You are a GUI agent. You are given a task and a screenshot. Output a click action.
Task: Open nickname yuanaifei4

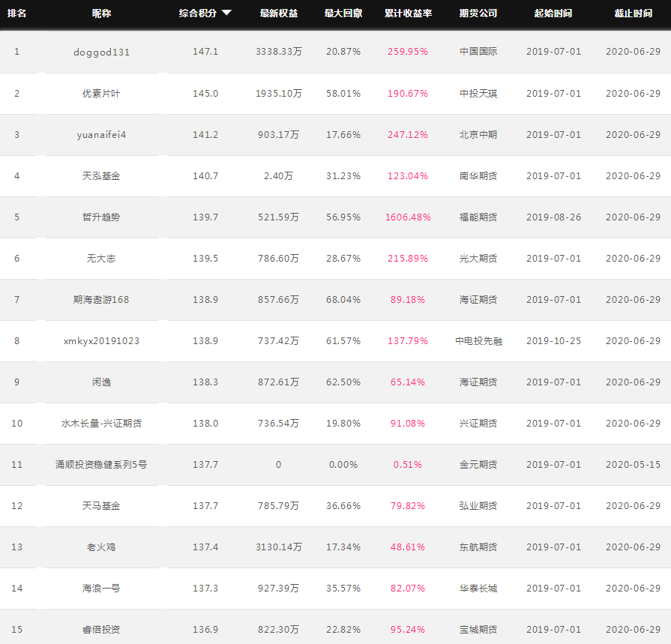101,135
